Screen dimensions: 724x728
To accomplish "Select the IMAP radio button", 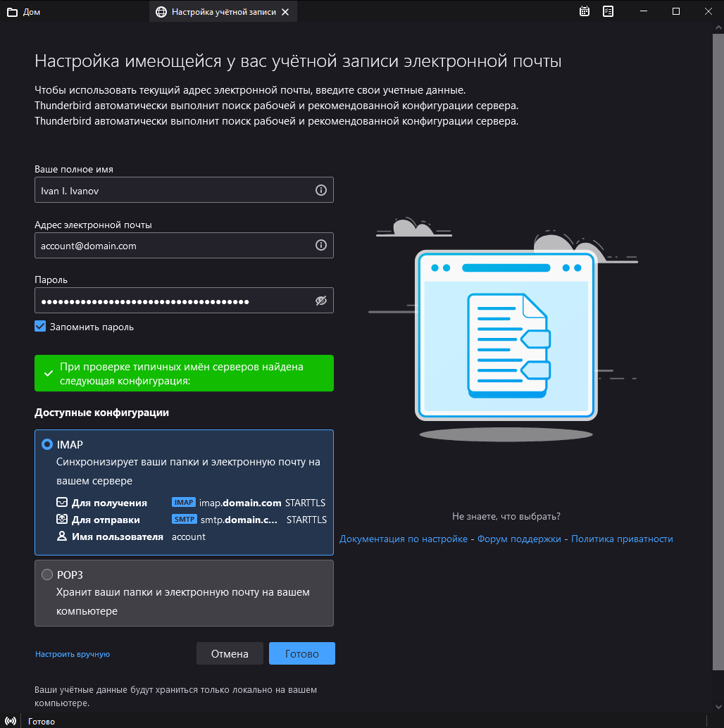I will click(47, 444).
